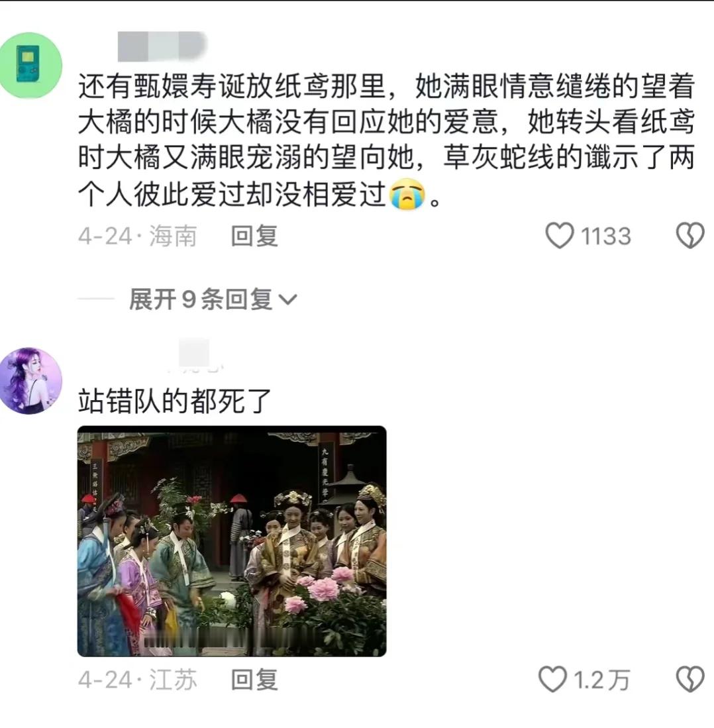The height and width of the screenshot is (728, 714).
Task: Tap the 4-24 江苏 timestamp
Action: tap(137, 680)
